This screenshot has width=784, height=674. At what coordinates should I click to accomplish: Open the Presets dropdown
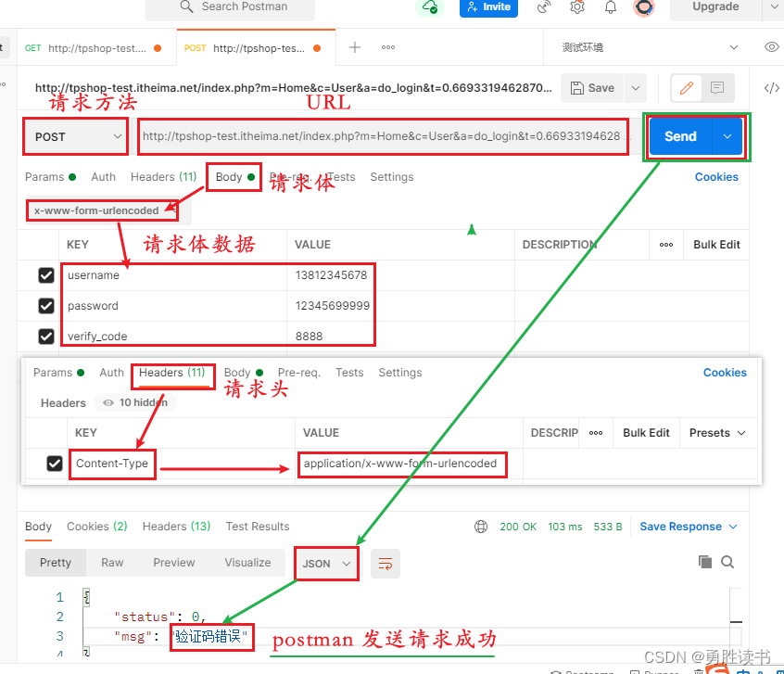(717, 433)
